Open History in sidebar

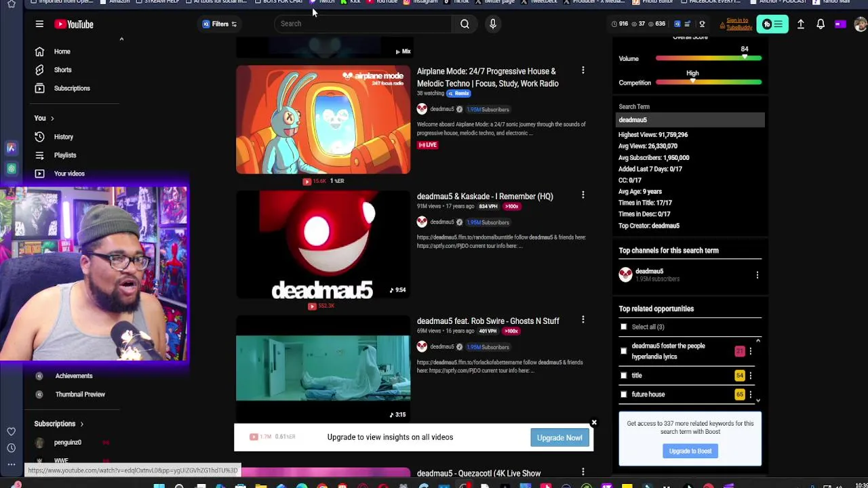point(64,137)
